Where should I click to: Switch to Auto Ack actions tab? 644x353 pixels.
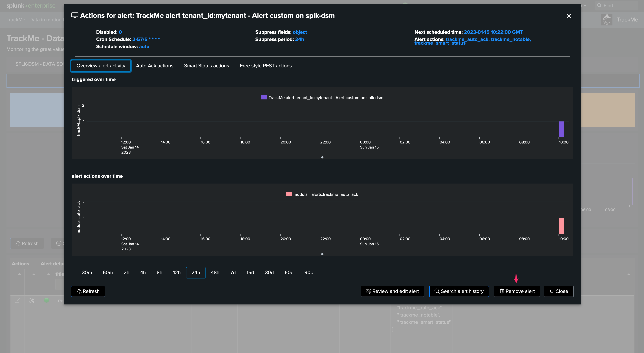coord(155,66)
